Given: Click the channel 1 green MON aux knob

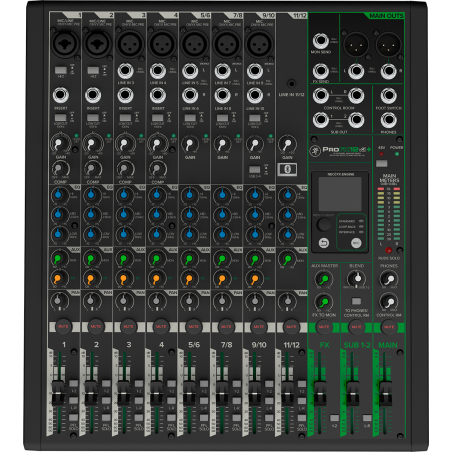Looking at the screenshot, I should pos(58,259).
